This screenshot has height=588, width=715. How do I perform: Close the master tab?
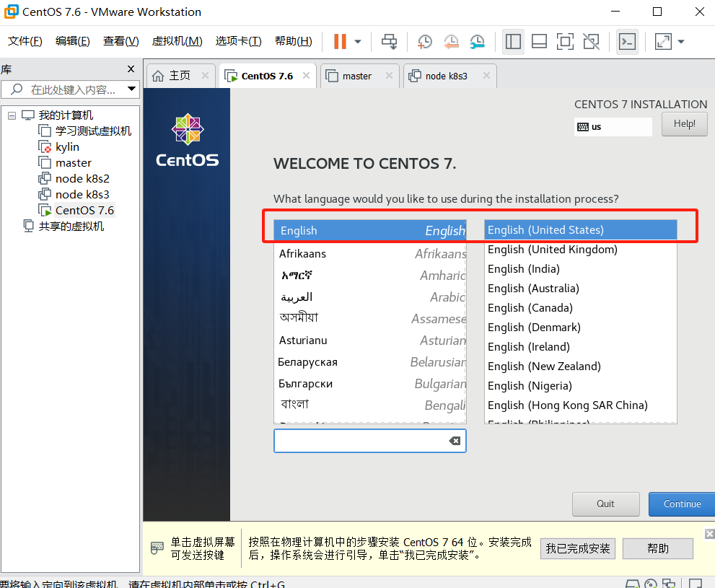point(389,76)
